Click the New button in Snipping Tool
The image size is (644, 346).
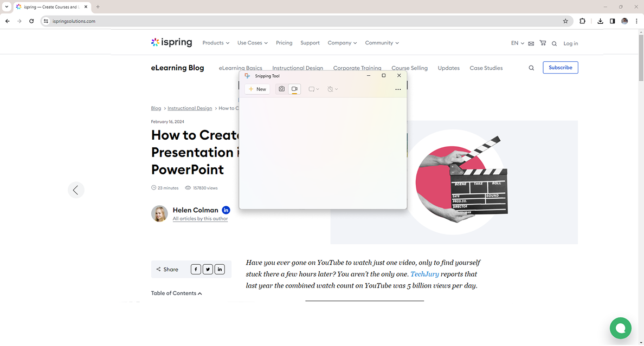pos(257,89)
